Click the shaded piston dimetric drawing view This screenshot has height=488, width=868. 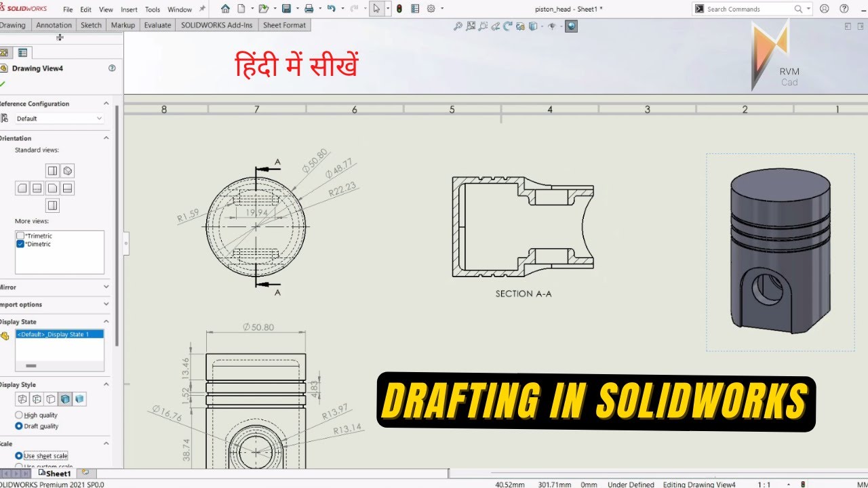pos(780,252)
